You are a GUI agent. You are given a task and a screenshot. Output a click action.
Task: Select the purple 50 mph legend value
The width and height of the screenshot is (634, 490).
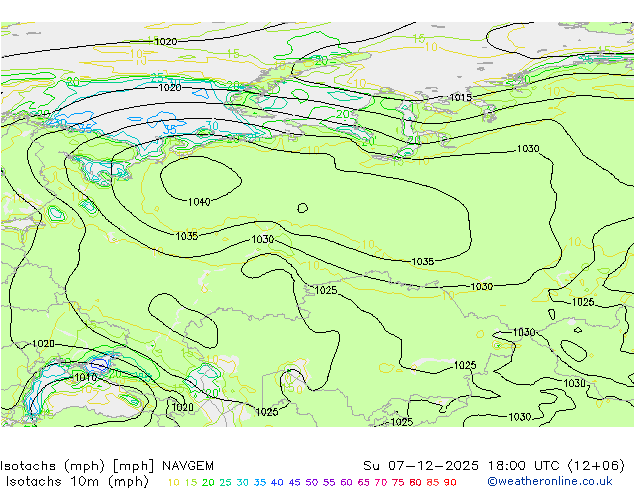311,482
